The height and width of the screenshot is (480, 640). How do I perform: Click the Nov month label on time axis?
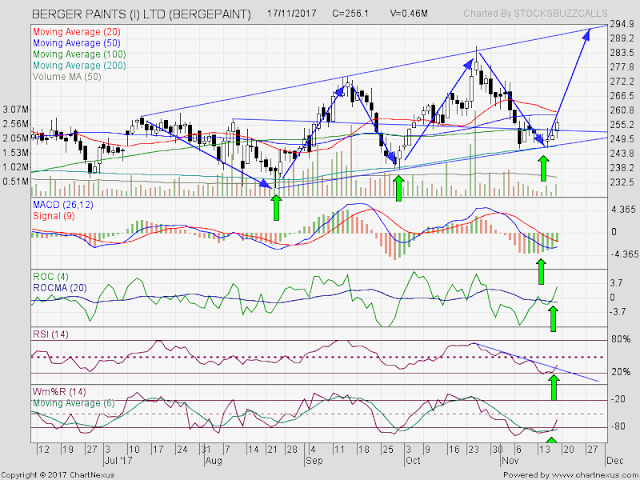[510, 461]
